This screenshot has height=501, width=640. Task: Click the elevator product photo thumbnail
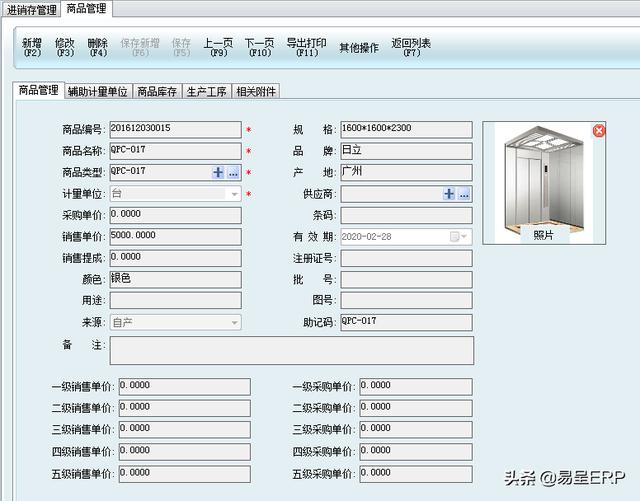(543, 176)
